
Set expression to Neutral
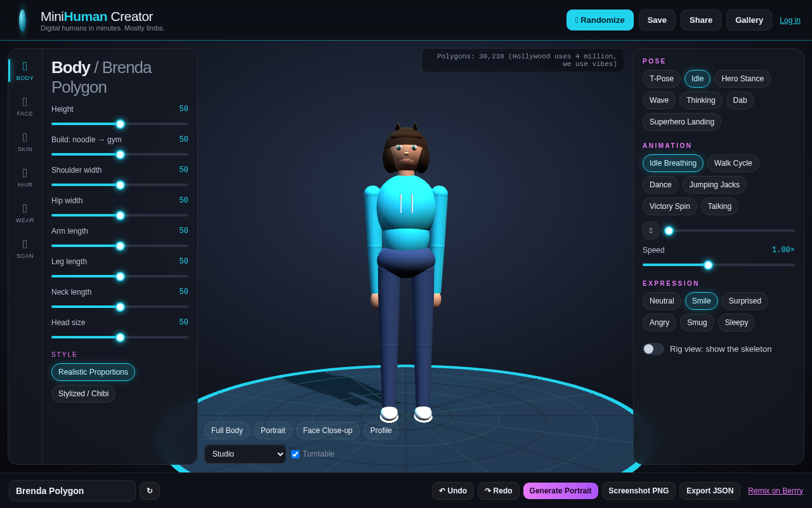pyautogui.click(x=662, y=301)
